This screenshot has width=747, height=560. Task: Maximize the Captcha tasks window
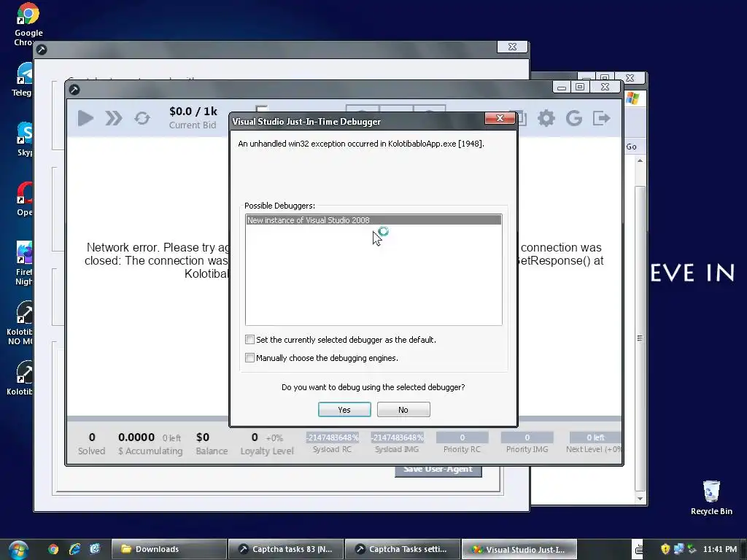(x=580, y=87)
